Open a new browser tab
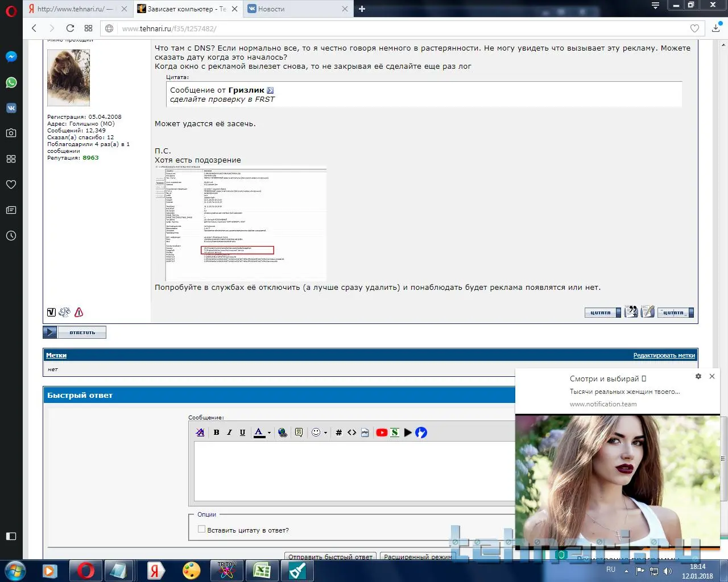Screen dimensions: 728x582 click(362, 9)
